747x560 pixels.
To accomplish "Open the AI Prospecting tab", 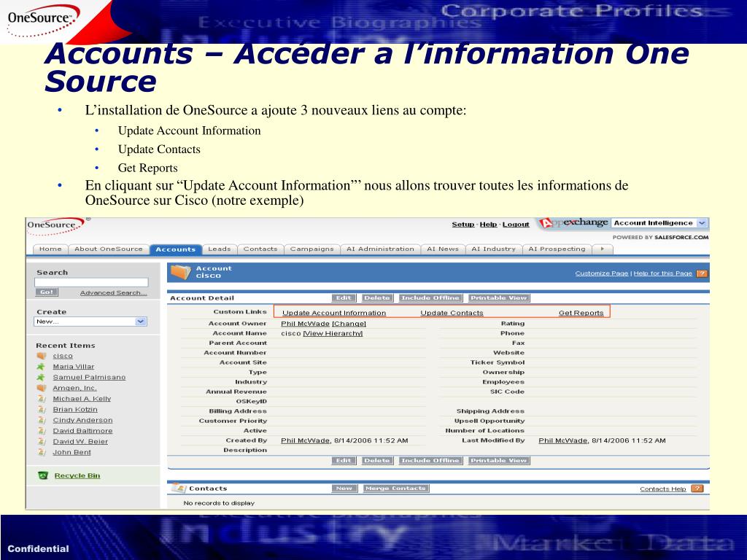I will click(557, 249).
